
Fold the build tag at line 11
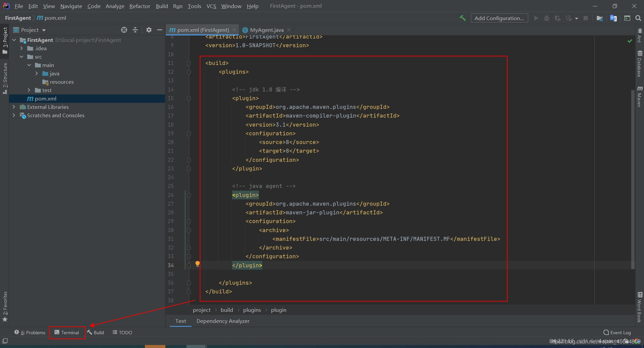tap(189, 63)
